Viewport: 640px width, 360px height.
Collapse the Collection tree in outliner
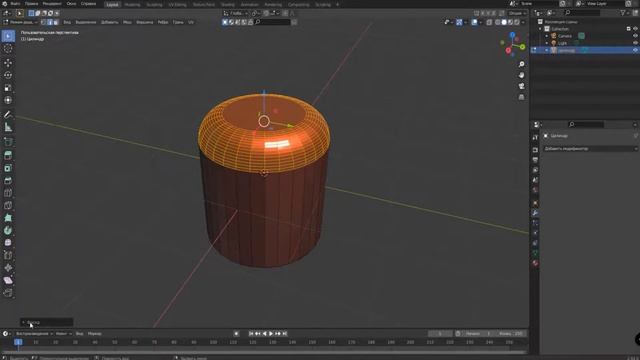540,29
